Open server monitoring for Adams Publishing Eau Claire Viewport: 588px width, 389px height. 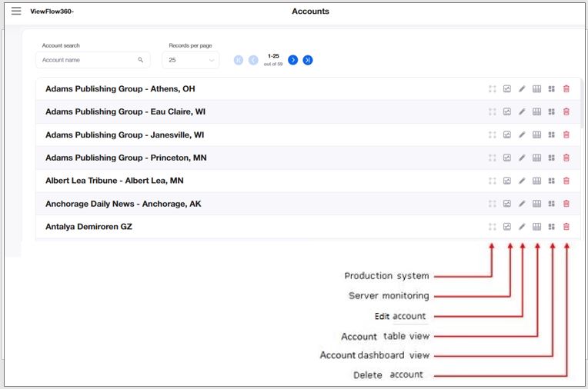[507, 112]
